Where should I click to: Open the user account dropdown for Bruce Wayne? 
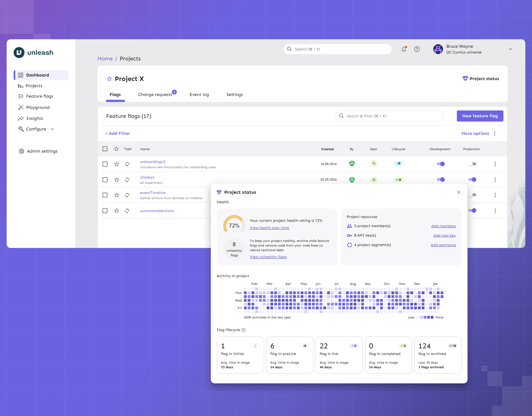pos(511,49)
